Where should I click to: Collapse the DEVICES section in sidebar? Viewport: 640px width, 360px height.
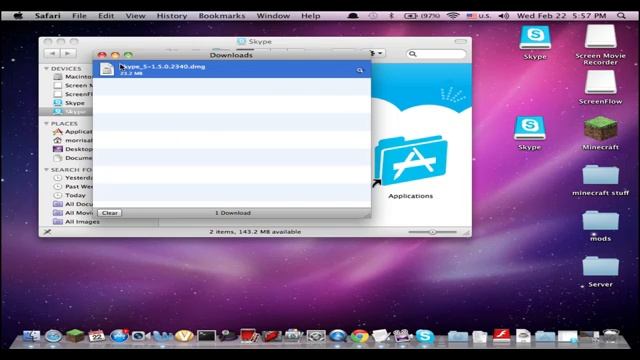click(x=47, y=69)
